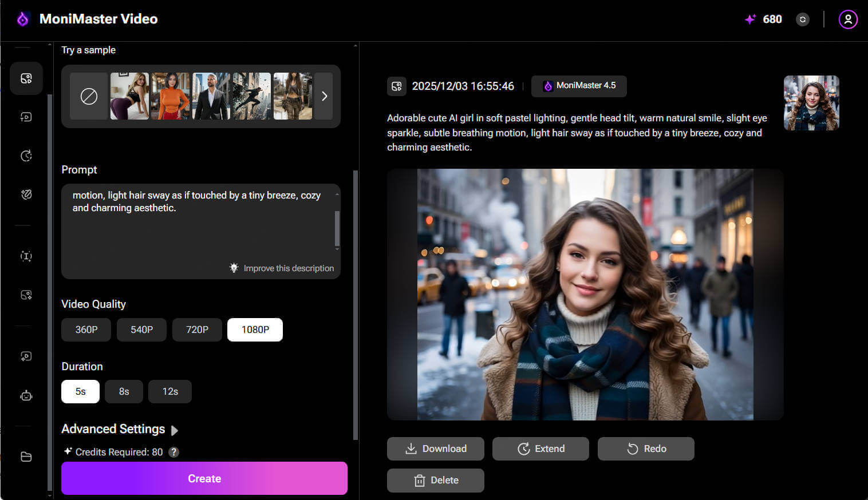Click the businessman sample thumbnail

(x=211, y=96)
